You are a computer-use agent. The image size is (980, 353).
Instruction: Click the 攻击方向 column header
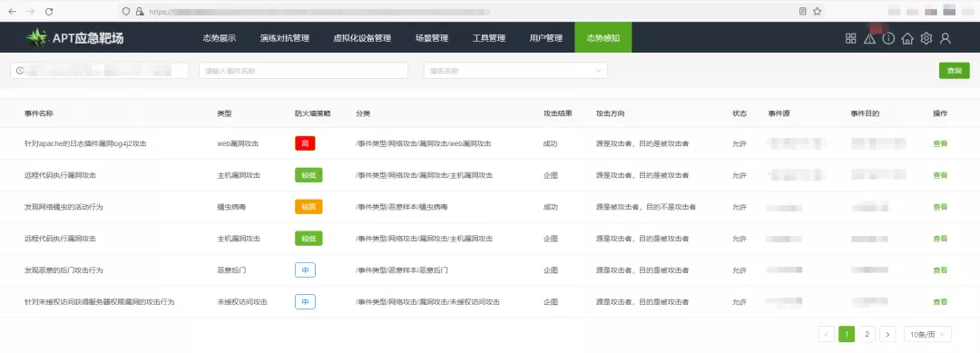point(610,113)
